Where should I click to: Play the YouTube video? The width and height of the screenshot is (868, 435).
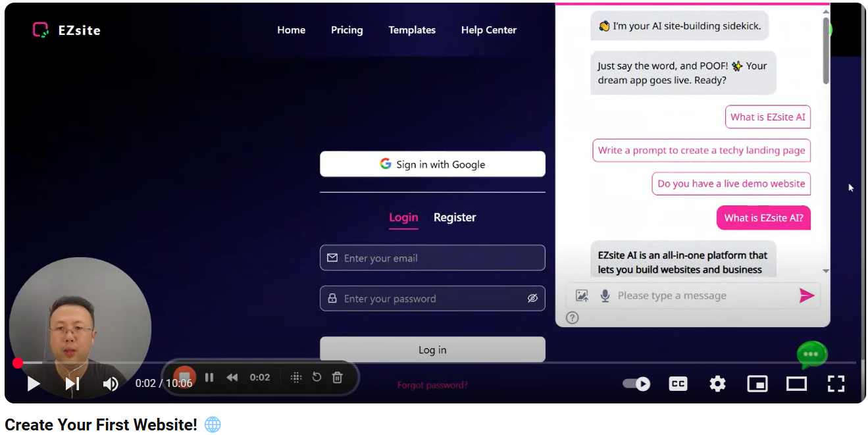point(34,384)
